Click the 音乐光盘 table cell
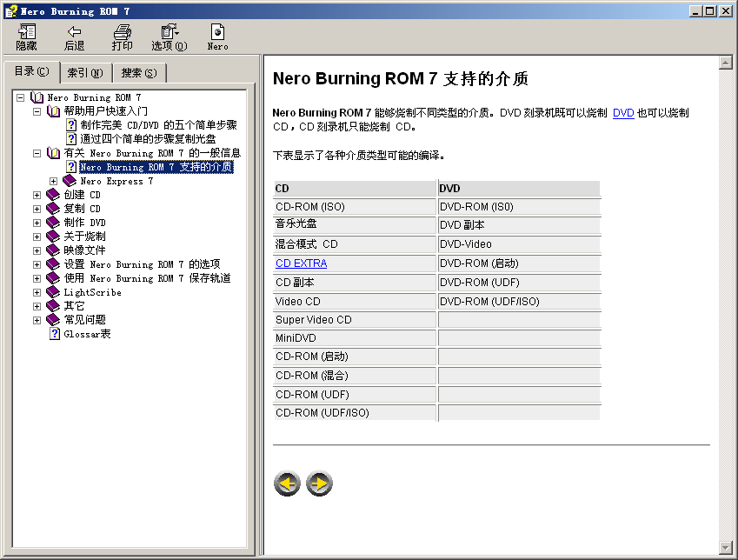This screenshot has width=738, height=560. coord(355,224)
